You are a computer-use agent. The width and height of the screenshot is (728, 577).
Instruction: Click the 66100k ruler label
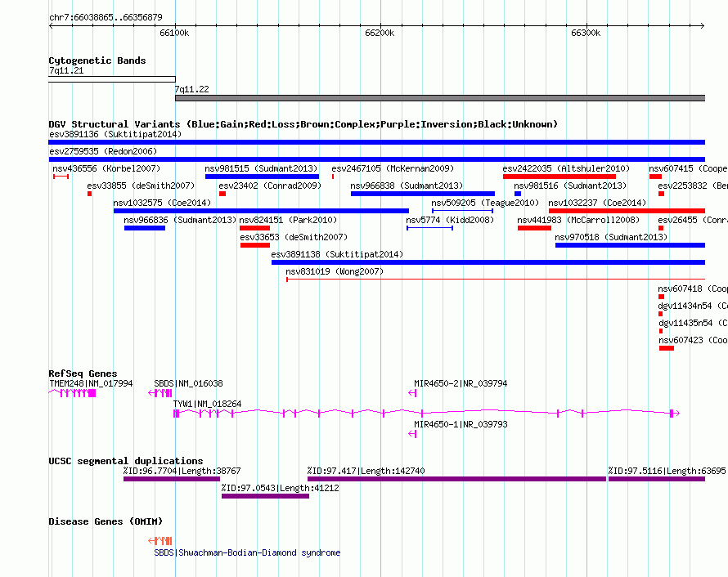(174, 33)
